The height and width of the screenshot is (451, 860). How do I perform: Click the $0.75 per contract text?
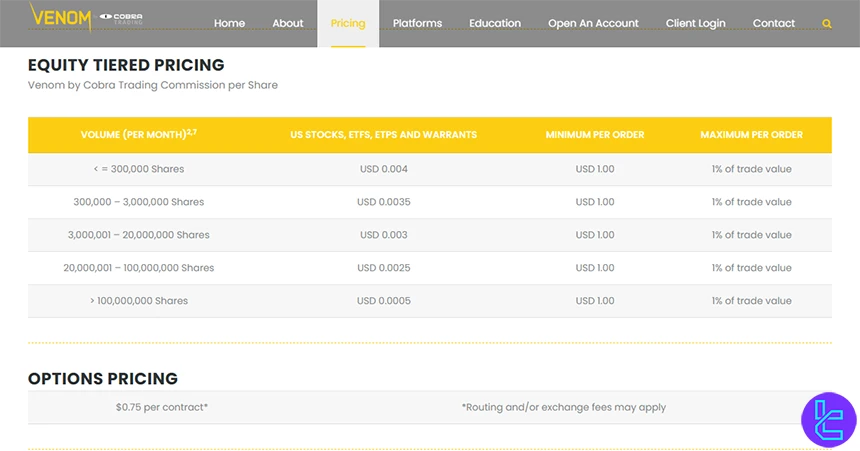(162, 407)
